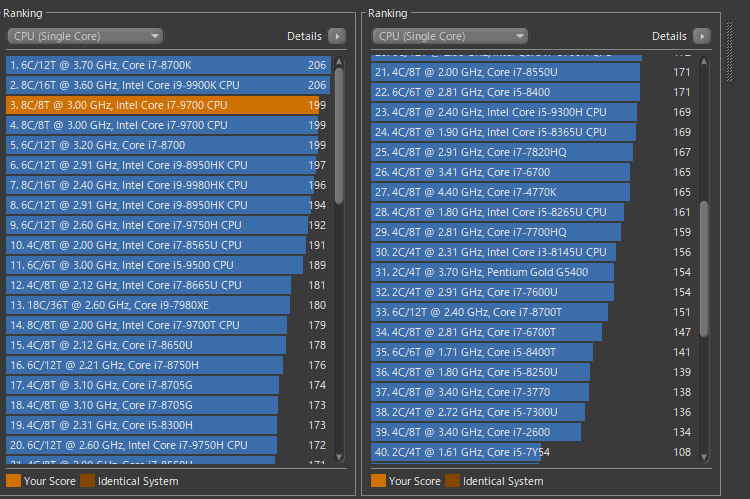Click the right ranking list's scroll-down arrow
The height and width of the screenshot is (499, 750).
[x=704, y=457]
